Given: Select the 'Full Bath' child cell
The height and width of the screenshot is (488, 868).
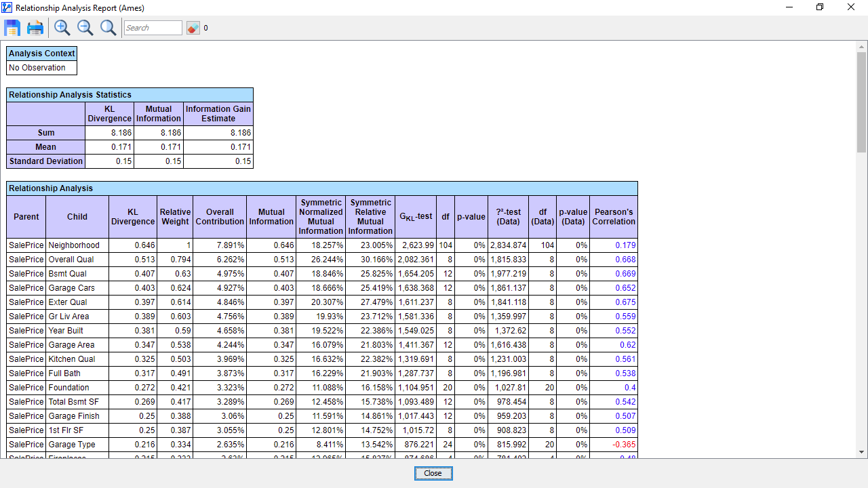Looking at the screenshot, I should click(x=77, y=373).
